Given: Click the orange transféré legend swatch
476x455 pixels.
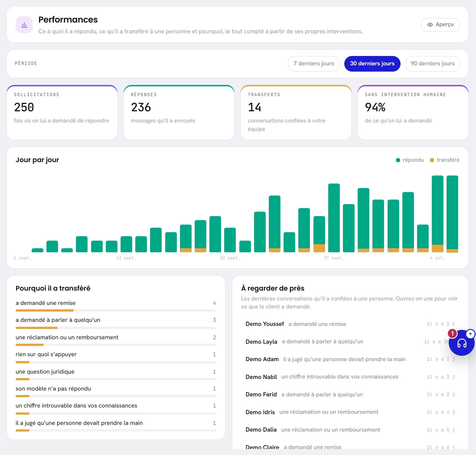Looking at the screenshot, I should [x=432, y=160].
